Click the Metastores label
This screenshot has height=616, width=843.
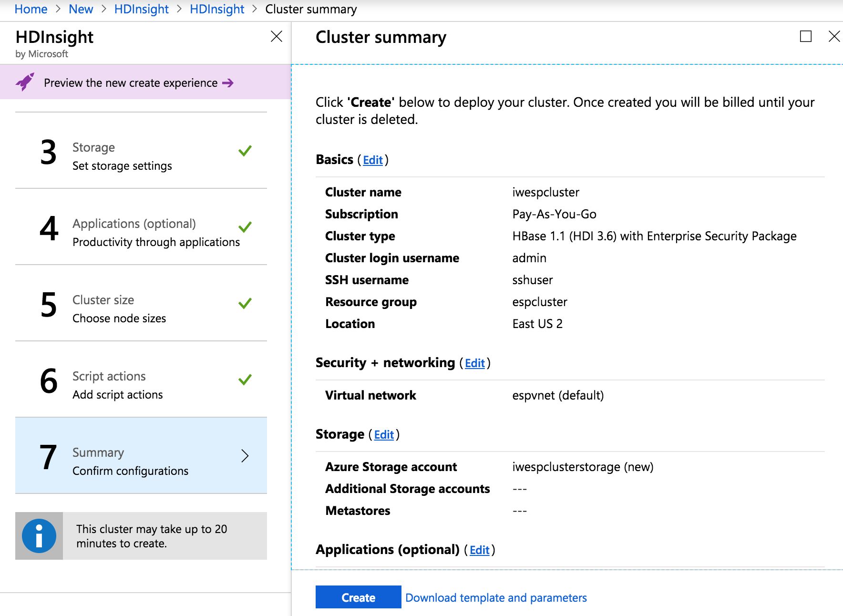coord(358,511)
